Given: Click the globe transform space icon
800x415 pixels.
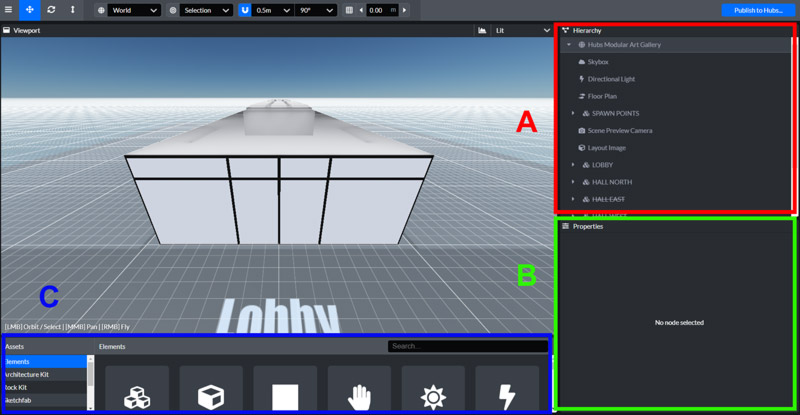Looking at the screenshot, I should 101,10.
